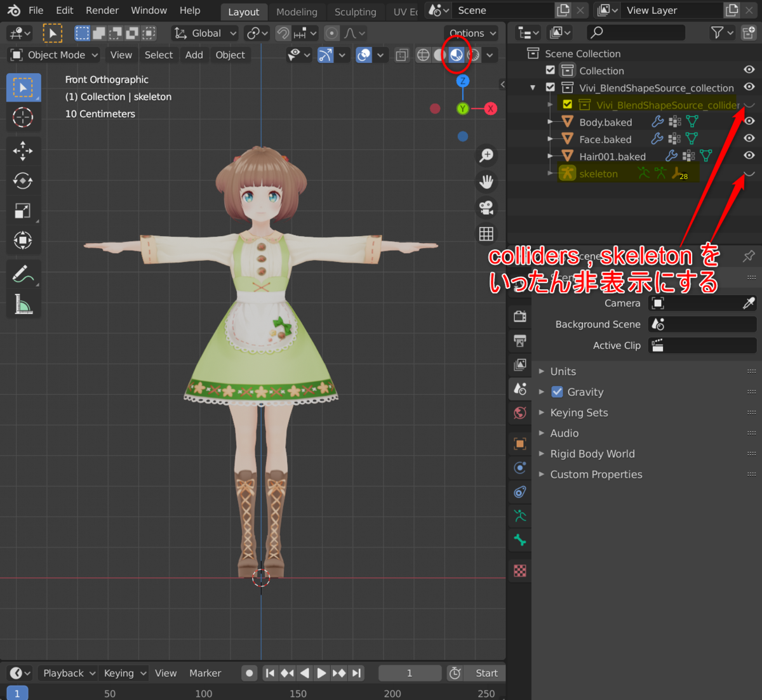Open the Render menu
The height and width of the screenshot is (700, 762).
(102, 11)
